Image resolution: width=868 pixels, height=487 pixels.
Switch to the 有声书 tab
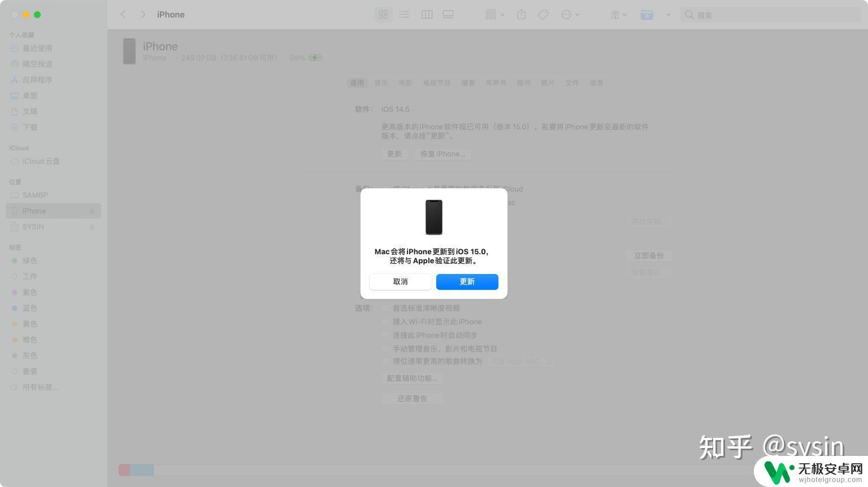pyautogui.click(x=496, y=82)
